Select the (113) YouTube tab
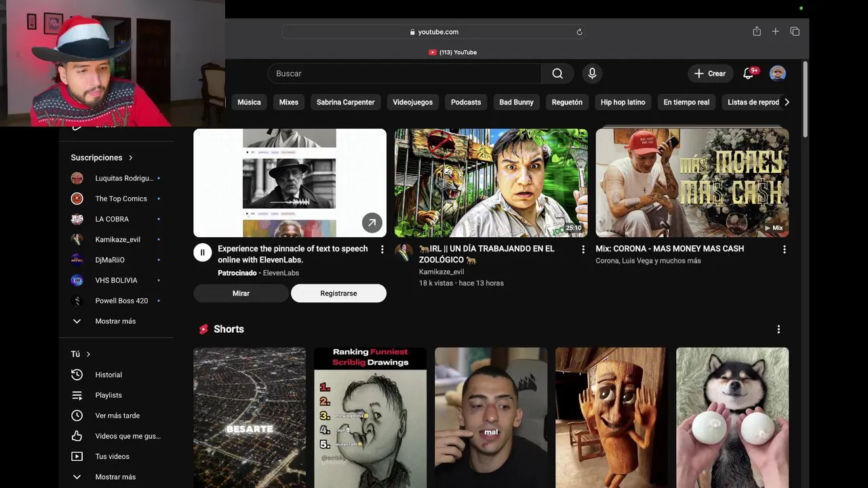 coord(452,52)
